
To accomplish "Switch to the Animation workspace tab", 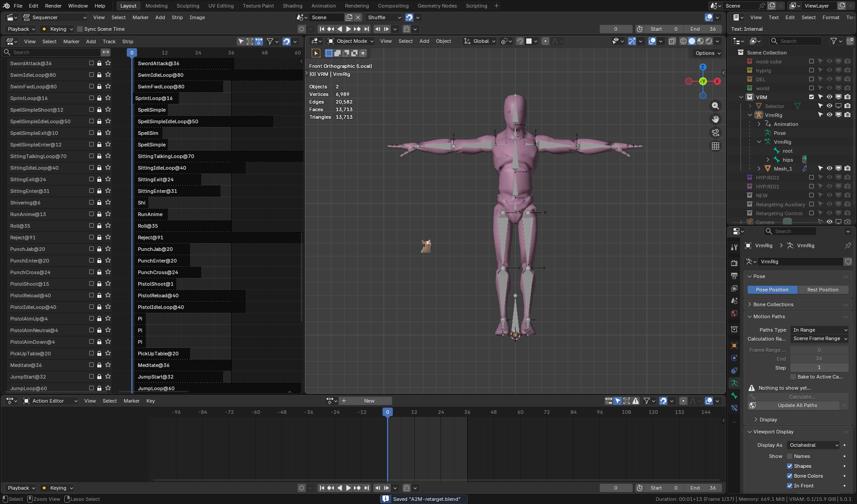I will coord(323,6).
